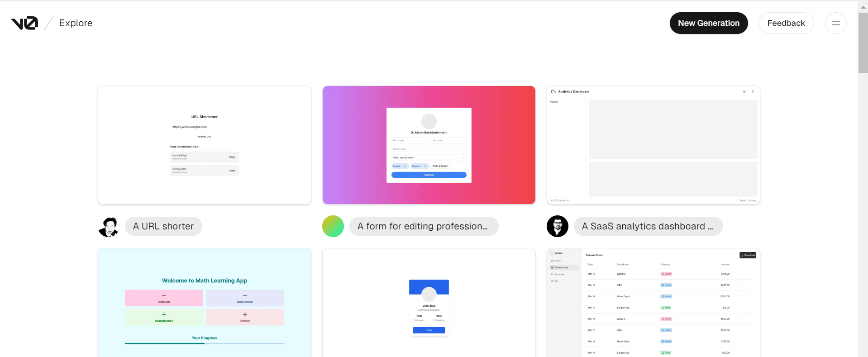Click 'Add Language' in the form preview

(x=440, y=166)
